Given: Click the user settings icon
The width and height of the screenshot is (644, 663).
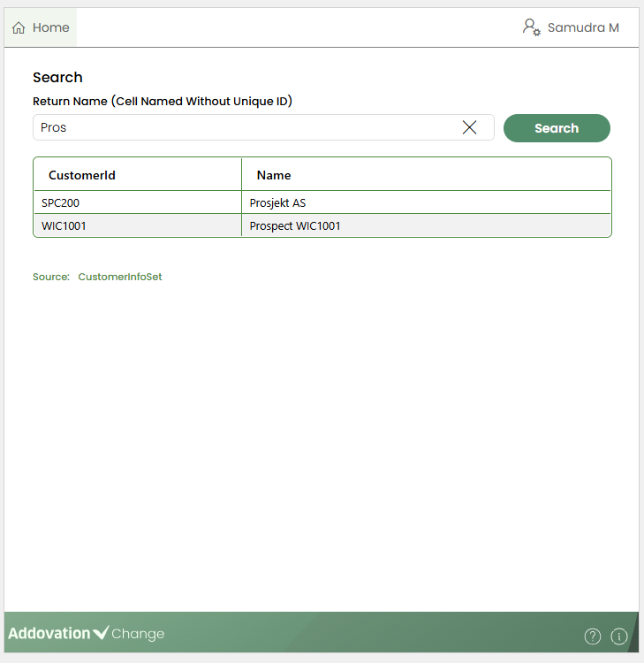Looking at the screenshot, I should pyautogui.click(x=531, y=27).
